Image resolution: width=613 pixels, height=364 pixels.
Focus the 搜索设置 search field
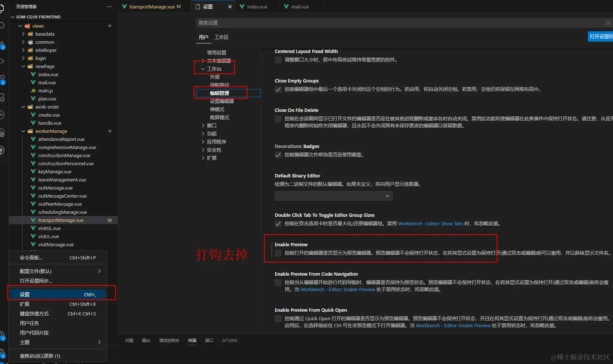click(400, 23)
